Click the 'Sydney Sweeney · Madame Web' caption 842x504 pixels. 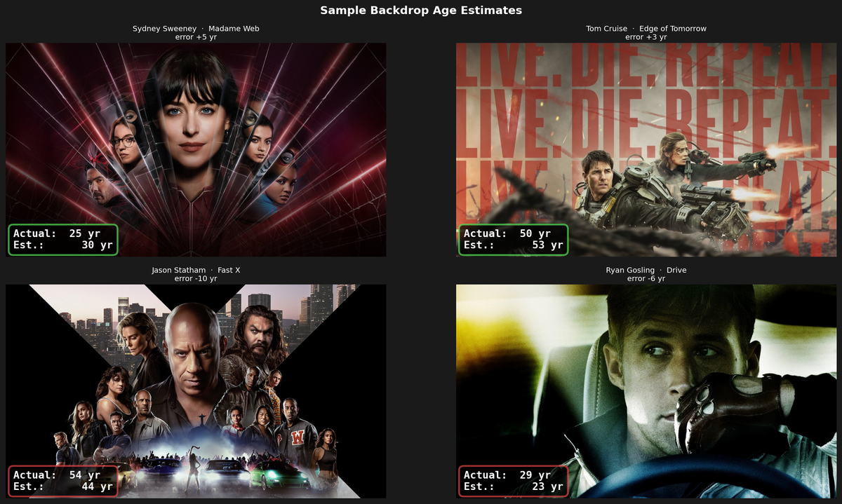click(x=196, y=29)
